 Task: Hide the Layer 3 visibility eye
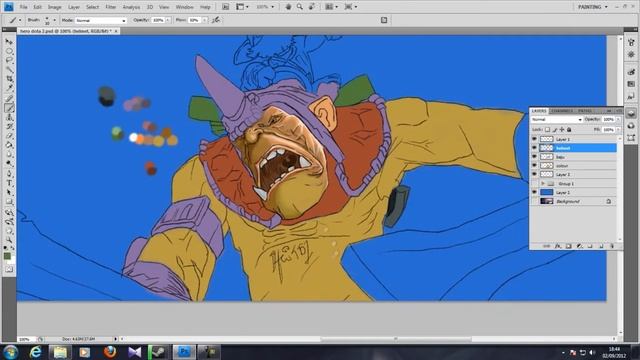tap(534, 174)
